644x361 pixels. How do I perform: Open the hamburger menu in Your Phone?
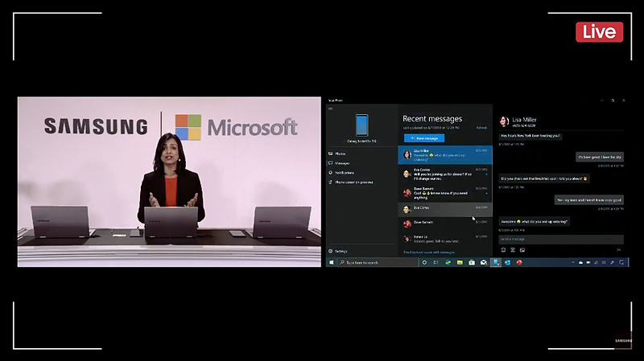click(x=330, y=109)
